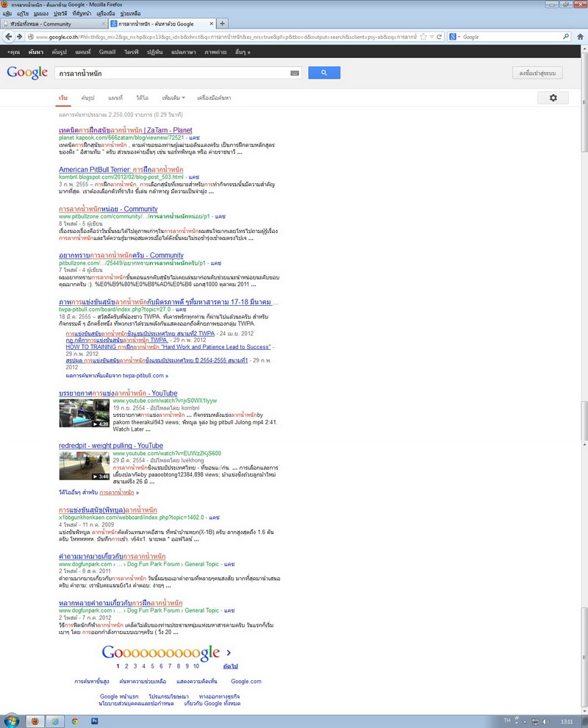Open the search engine selector dropdown
The height and width of the screenshot is (728, 588).
(455, 36)
